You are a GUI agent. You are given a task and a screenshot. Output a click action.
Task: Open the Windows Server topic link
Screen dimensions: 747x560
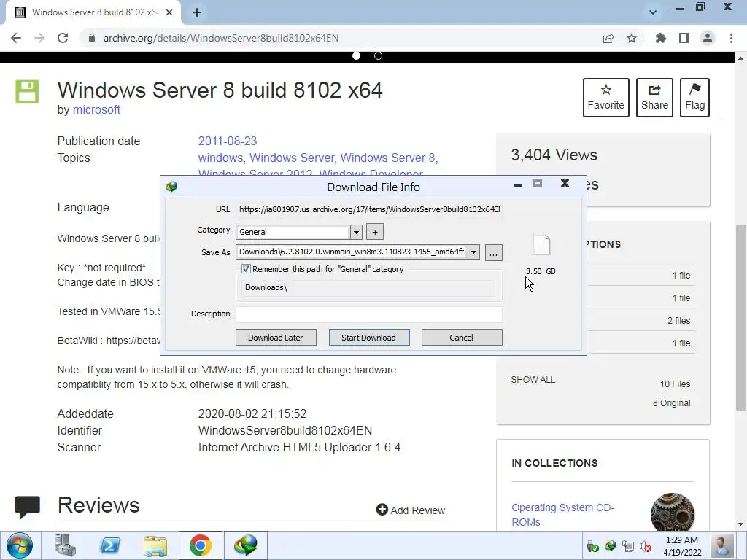[292, 157]
